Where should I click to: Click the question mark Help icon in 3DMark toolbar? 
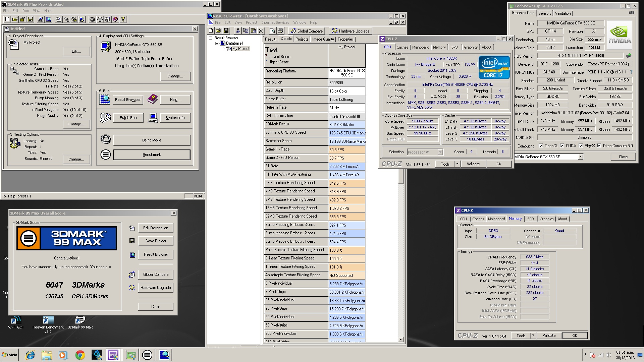[x=123, y=19]
